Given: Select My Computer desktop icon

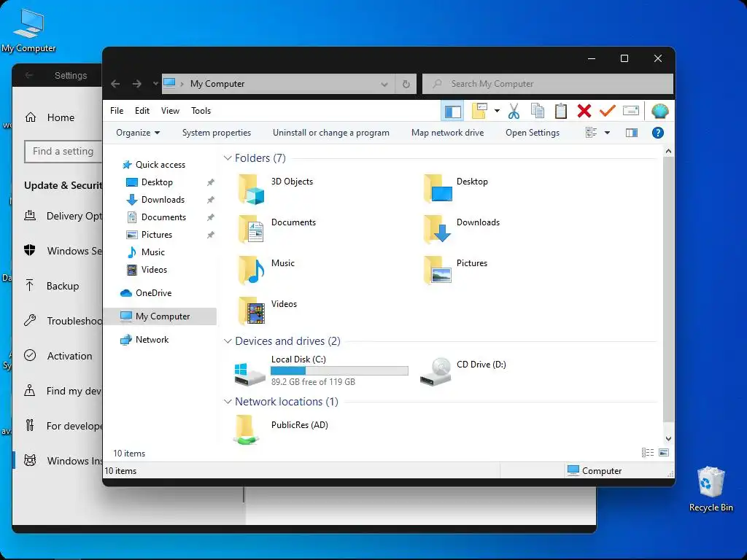Looking at the screenshot, I should click(28, 31).
